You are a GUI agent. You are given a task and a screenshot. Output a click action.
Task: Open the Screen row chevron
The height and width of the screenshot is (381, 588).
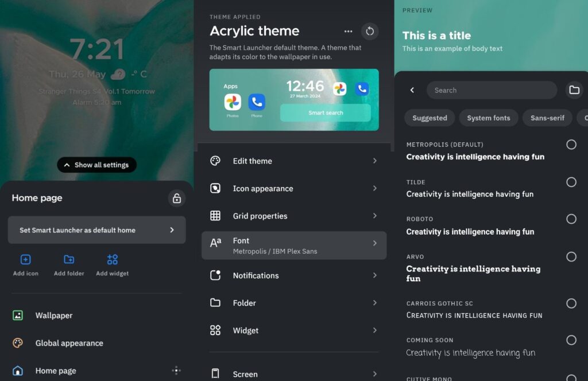click(x=374, y=374)
